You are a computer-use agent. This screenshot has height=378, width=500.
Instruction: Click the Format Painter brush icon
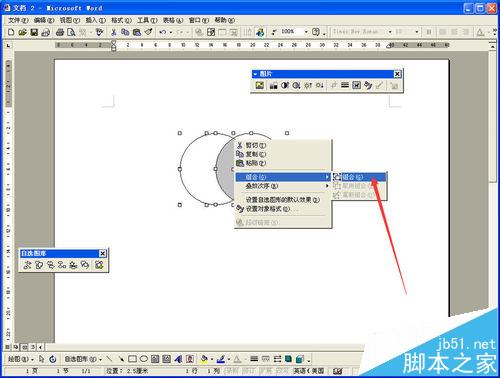click(x=148, y=32)
